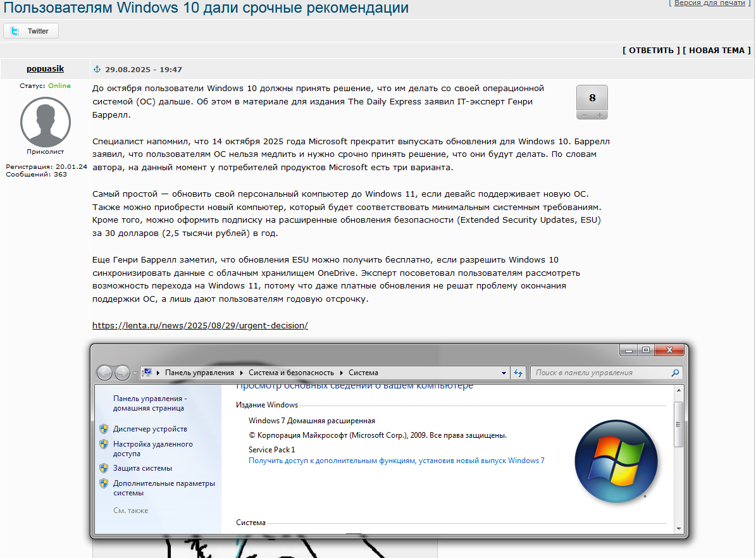Viewport: 756px width, 558px height.
Task: Click the ОТВЕТИТЬ reply link
Action: (651, 50)
